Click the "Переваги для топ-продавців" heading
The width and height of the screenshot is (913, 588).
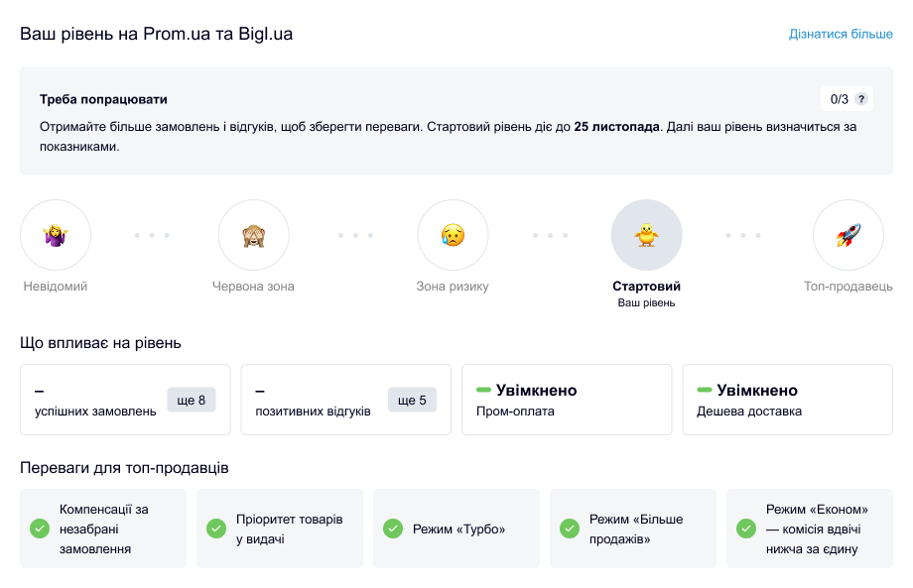coord(124,468)
